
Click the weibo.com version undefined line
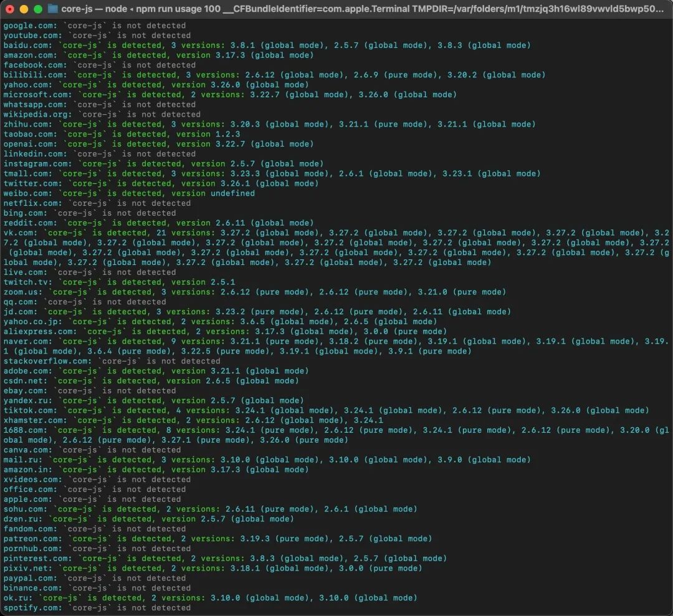tap(129, 194)
